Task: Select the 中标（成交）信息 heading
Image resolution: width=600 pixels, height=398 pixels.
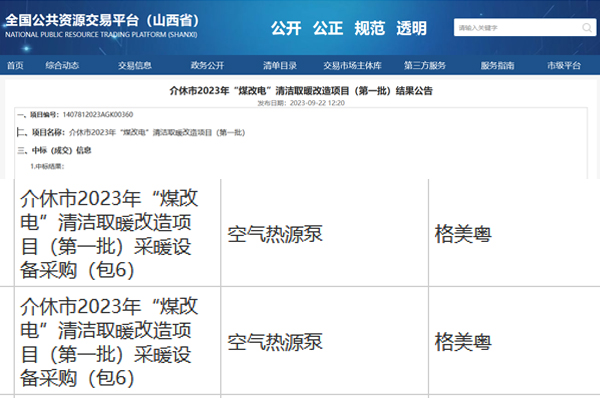Action: click(x=54, y=150)
